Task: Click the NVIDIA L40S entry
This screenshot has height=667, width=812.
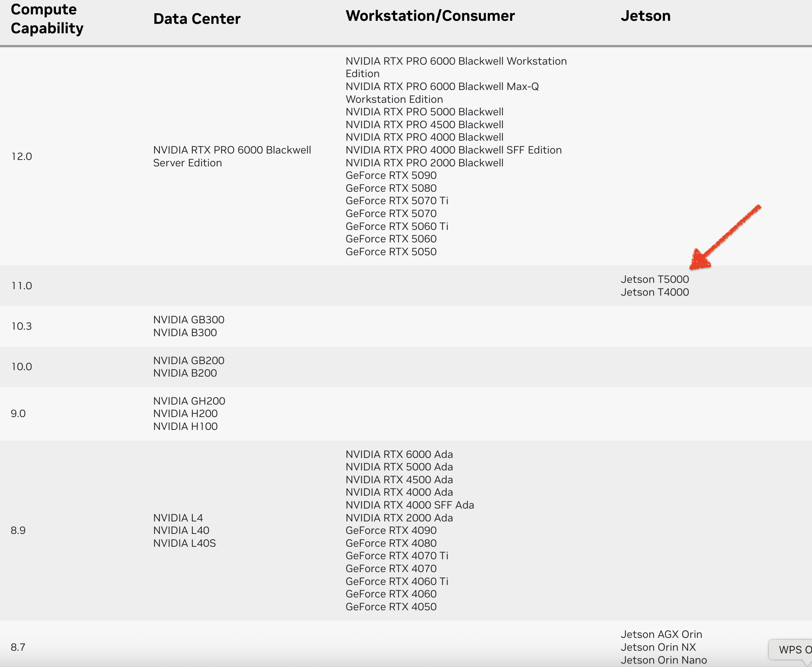Action: coord(184,543)
